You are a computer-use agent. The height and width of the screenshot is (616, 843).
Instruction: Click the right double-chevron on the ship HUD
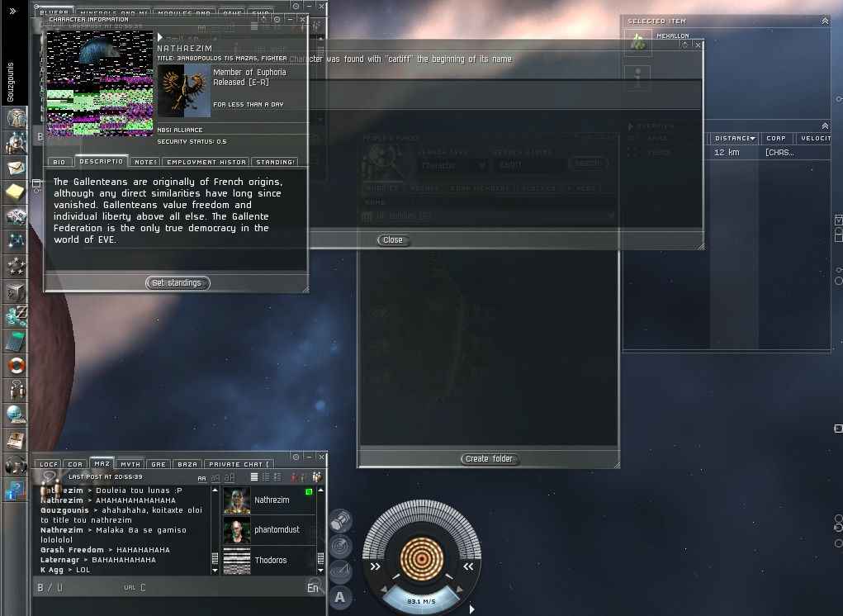point(468,566)
